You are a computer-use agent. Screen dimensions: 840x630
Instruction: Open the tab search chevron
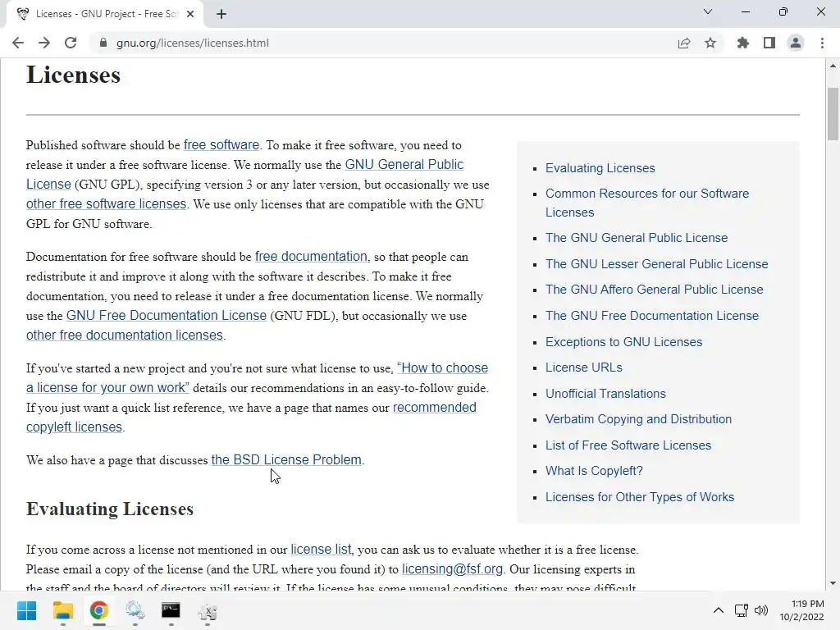pos(708,11)
